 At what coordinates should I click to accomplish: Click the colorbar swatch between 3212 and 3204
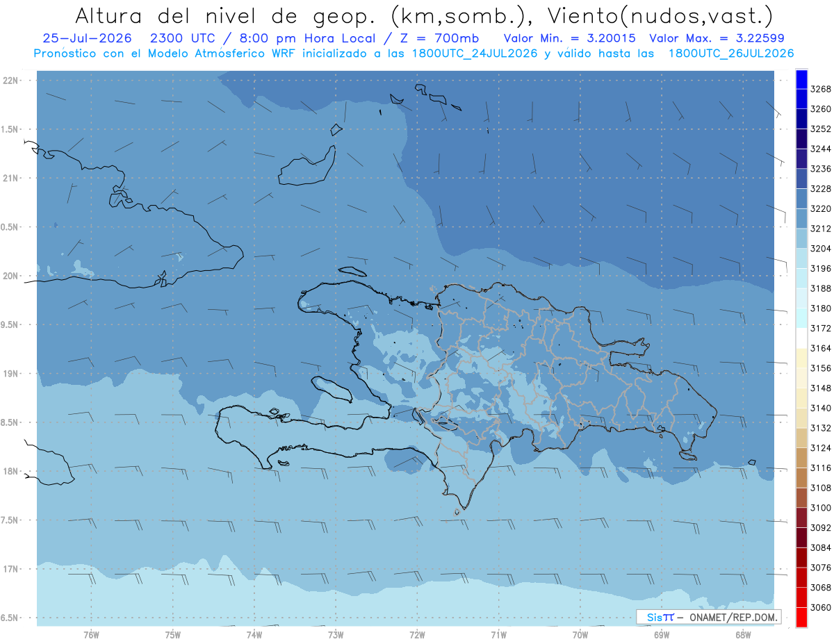point(801,238)
